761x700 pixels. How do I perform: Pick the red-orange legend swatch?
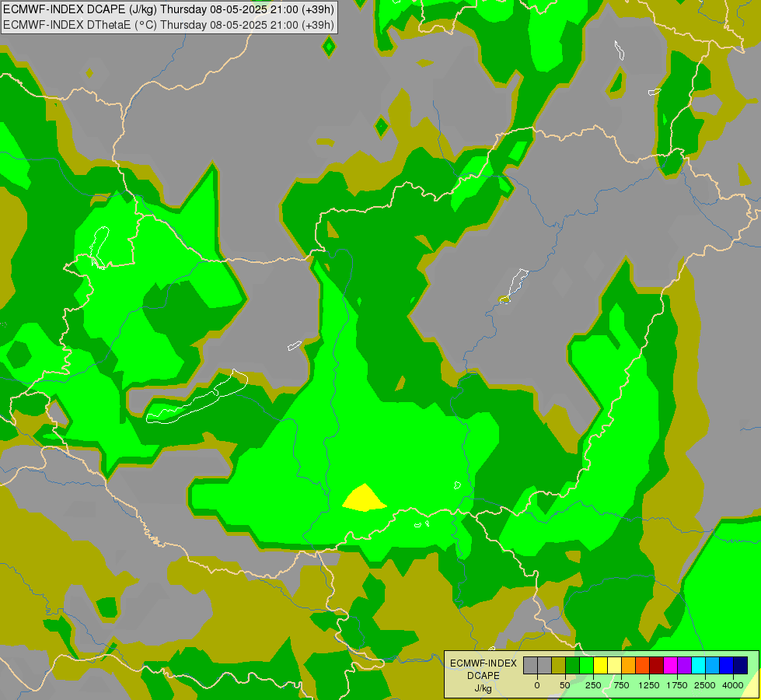click(x=643, y=665)
